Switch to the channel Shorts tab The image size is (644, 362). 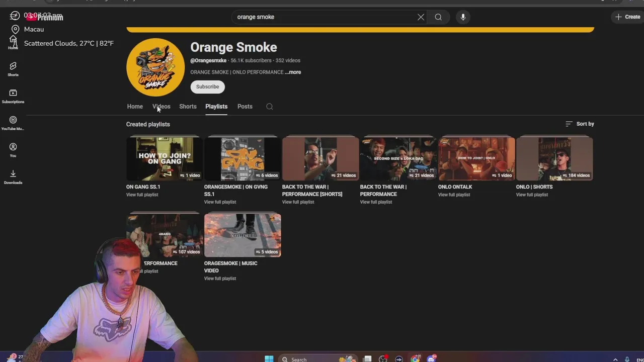coord(188,107)
